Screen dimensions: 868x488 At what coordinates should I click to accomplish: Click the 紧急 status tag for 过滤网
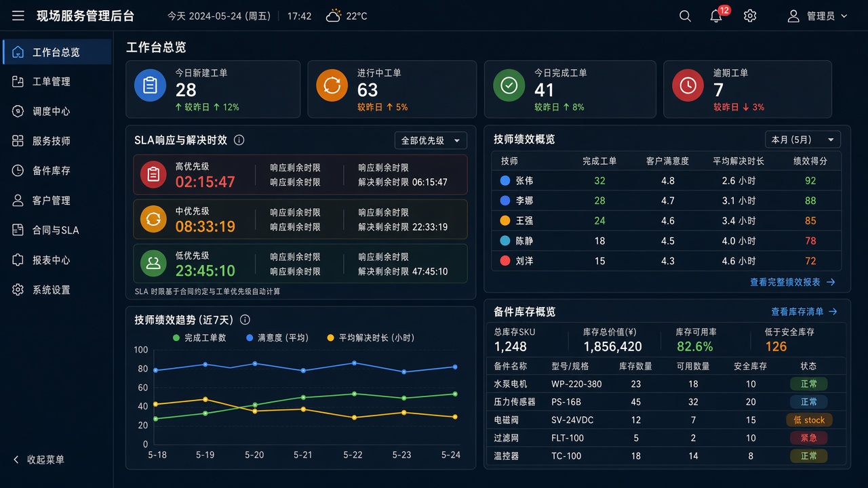point(809,438)
